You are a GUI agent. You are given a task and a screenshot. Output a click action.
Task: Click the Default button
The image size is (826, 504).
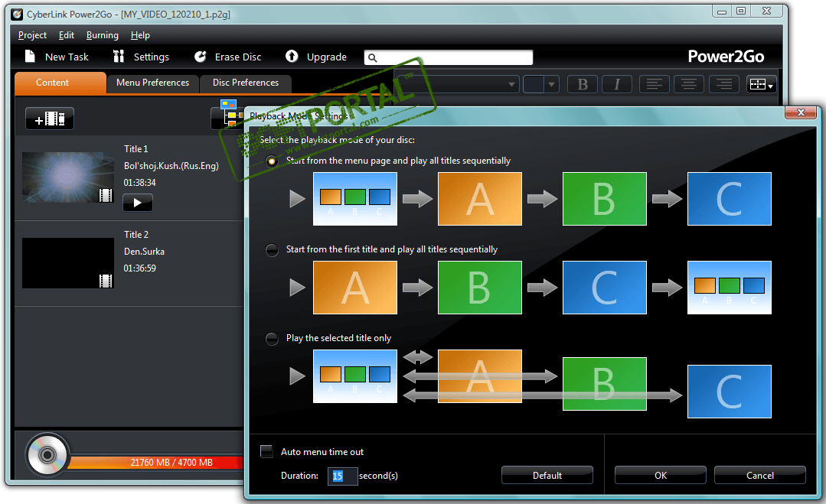click(x=547, y=475)
